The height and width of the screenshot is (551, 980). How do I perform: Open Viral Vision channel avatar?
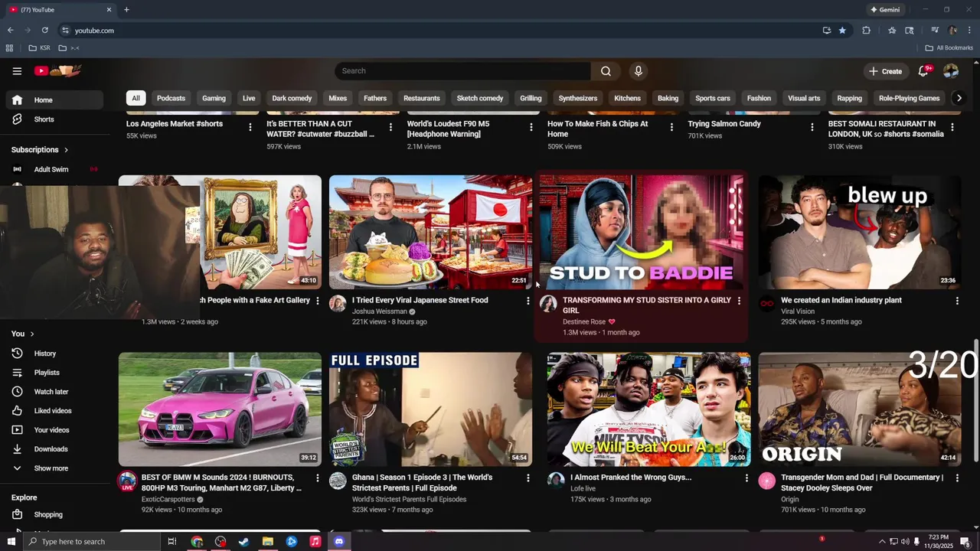(766, 304)
